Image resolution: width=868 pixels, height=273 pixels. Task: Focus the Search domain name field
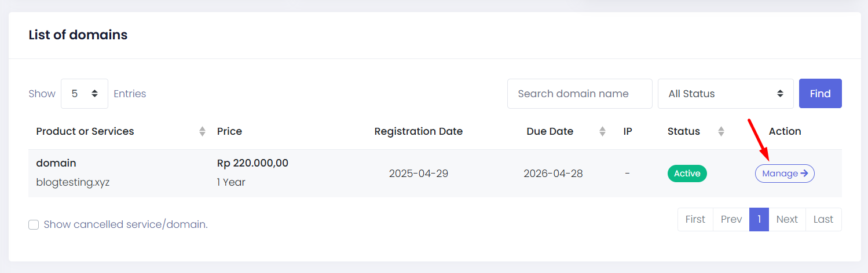(x=580, y=94)
